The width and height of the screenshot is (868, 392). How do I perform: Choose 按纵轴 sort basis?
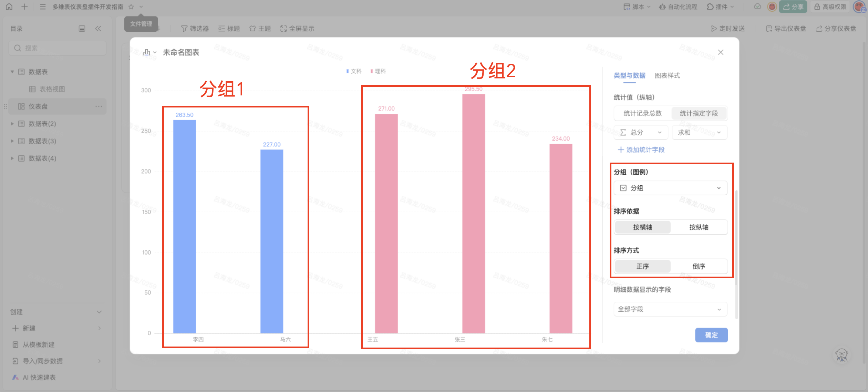point(699,227)
